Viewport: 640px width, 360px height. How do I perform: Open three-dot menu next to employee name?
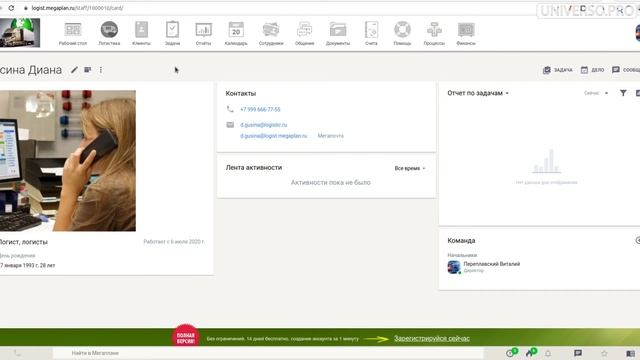101,70
